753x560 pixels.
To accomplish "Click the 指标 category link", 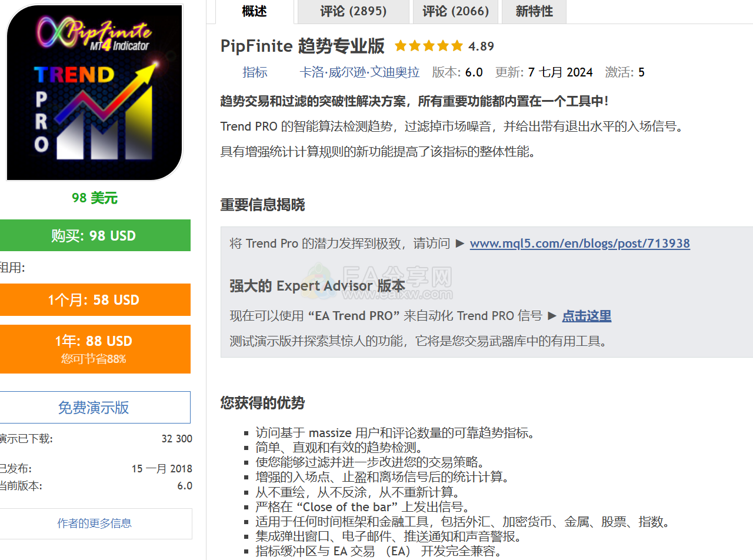I will pos(255,72).
